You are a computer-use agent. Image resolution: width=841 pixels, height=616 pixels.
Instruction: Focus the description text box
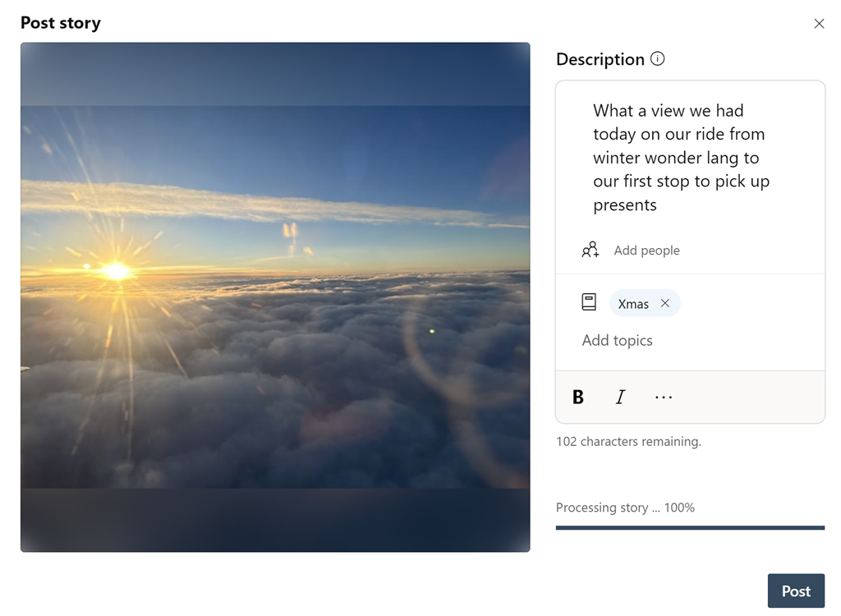pos(690,158)
